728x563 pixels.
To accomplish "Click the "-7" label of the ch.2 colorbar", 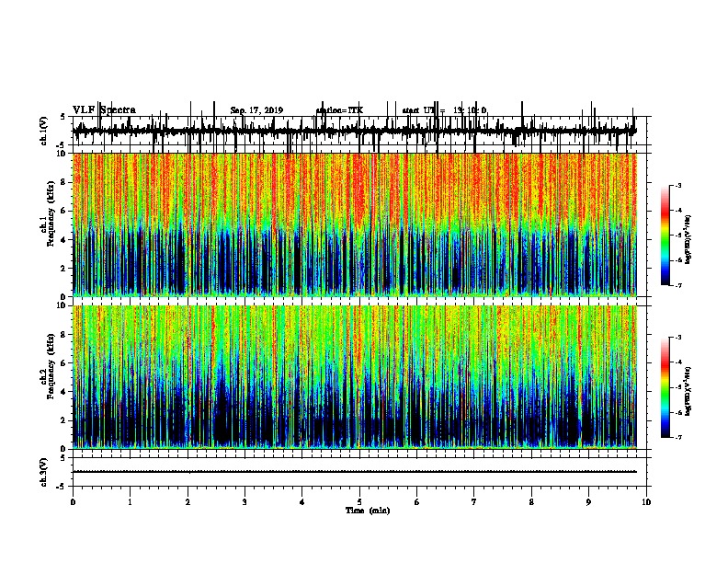I will point(678,437).
